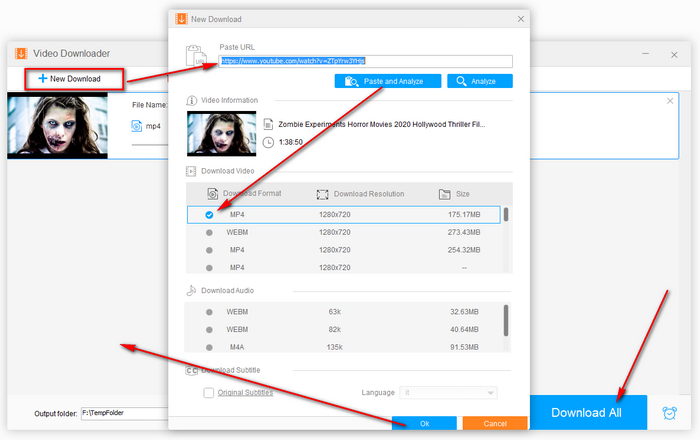The image size is (700, 440).
Task: Select M4A 135k audio option
Action: coord(209,347)
